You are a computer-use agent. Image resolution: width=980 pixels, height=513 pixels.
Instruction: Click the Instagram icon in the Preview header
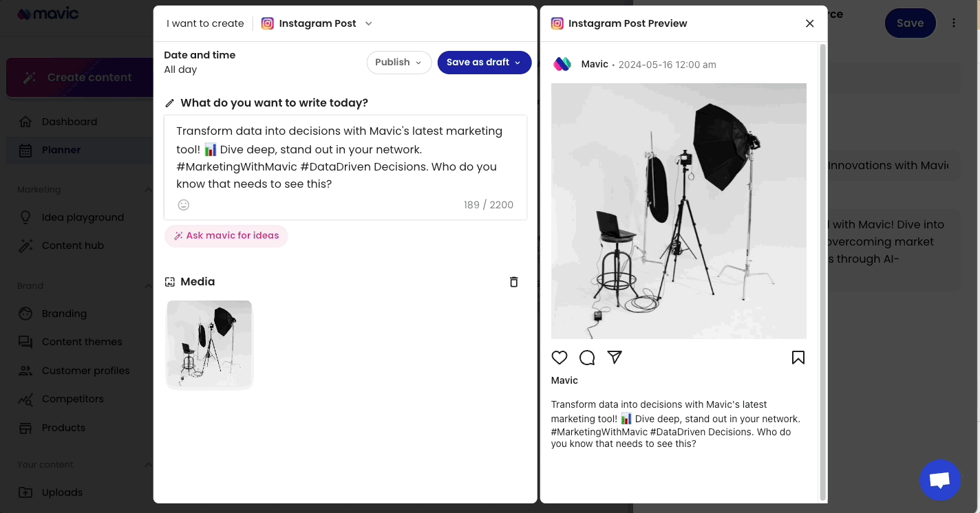click(557, 23)
